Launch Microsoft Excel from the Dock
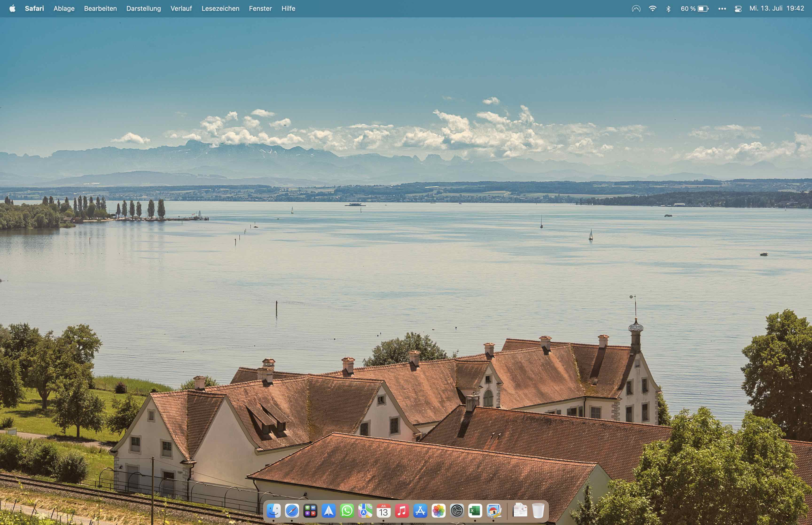 (x=475, y=511)
